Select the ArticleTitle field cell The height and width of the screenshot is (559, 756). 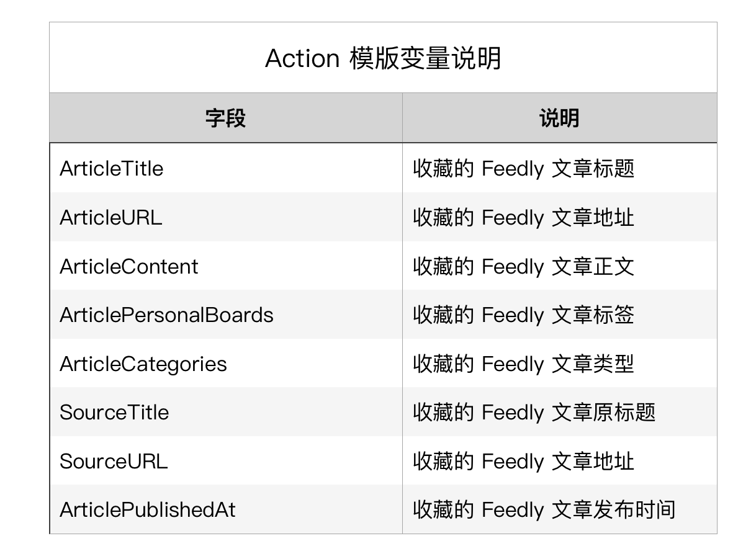coord(112,169)
